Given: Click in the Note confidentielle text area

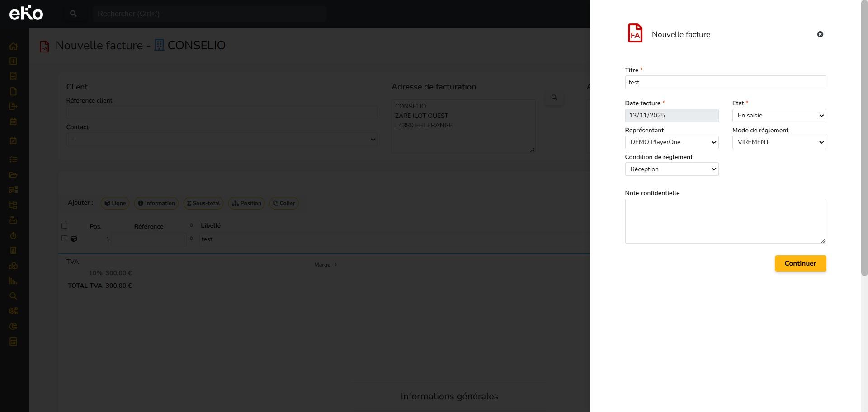Looking at the screenshot, I should 725,221.
